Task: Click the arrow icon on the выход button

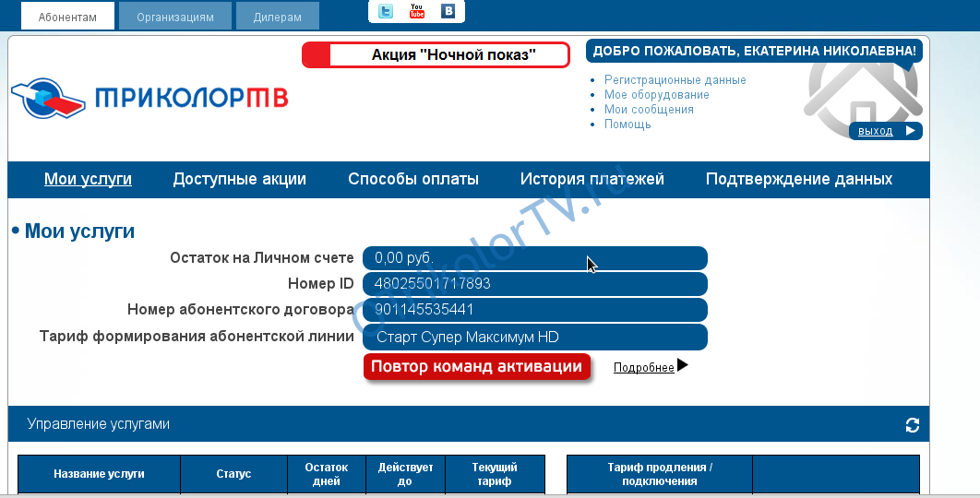Action: pos(910,131)
